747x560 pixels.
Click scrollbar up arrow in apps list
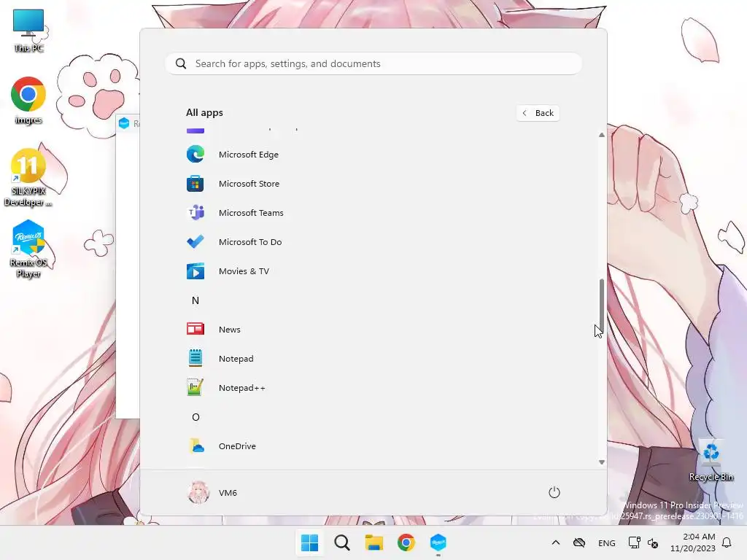602,135
